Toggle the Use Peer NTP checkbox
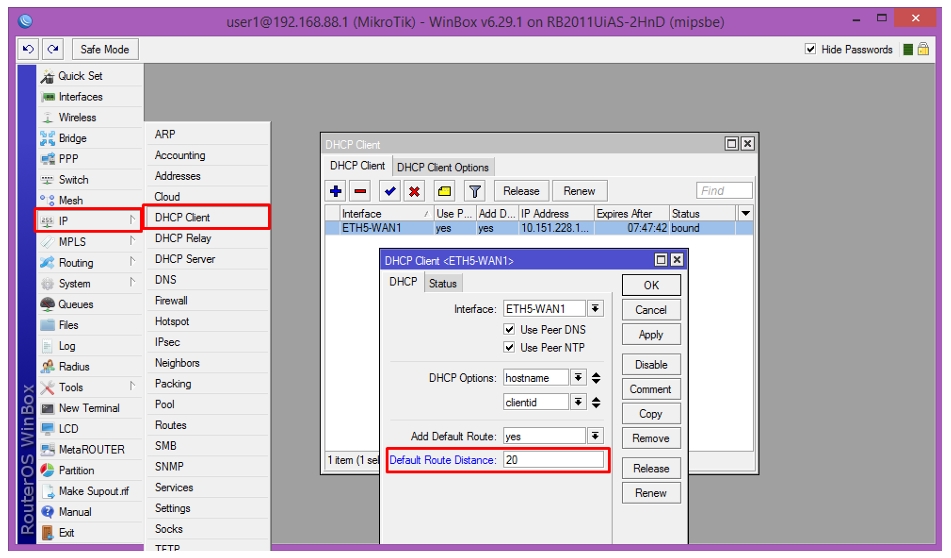The width and height of the screenshot is (951, 558). (509, 348)
